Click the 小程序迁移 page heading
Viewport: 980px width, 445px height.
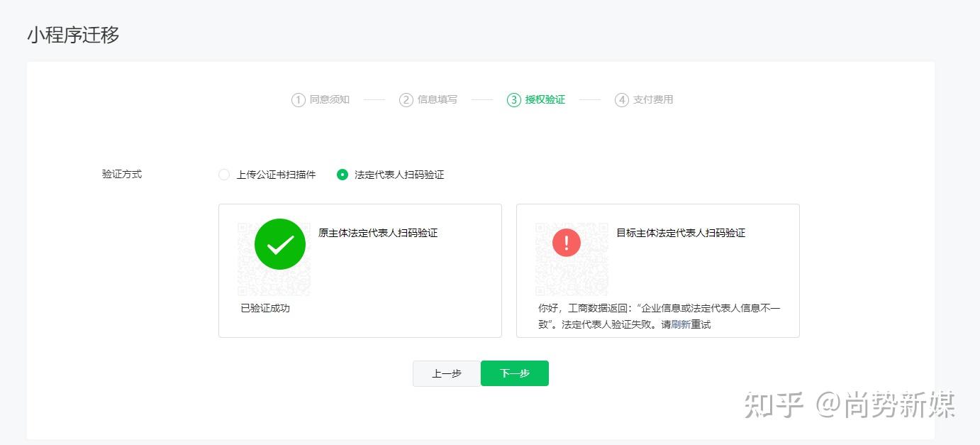point(73,35)
